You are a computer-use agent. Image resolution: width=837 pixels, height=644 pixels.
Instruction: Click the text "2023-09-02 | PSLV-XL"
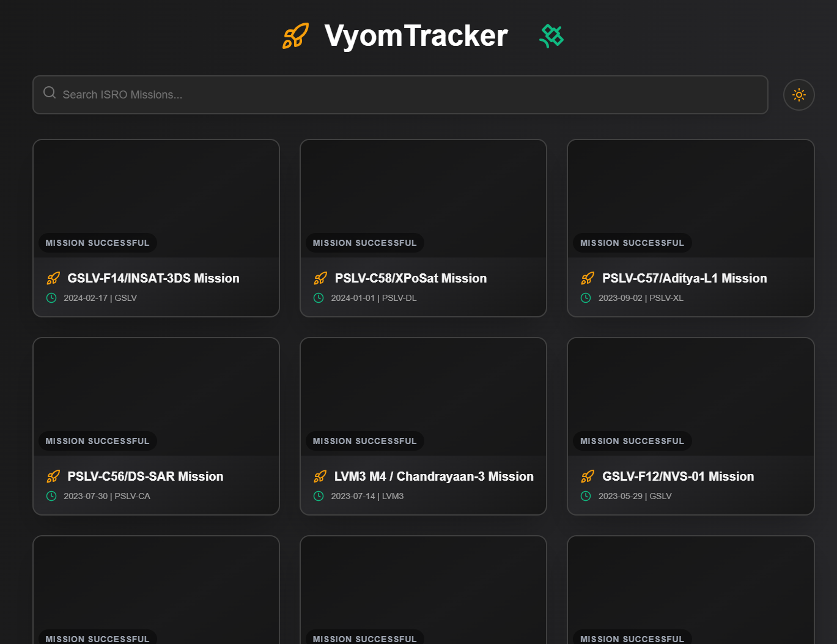tap(641, 298)
